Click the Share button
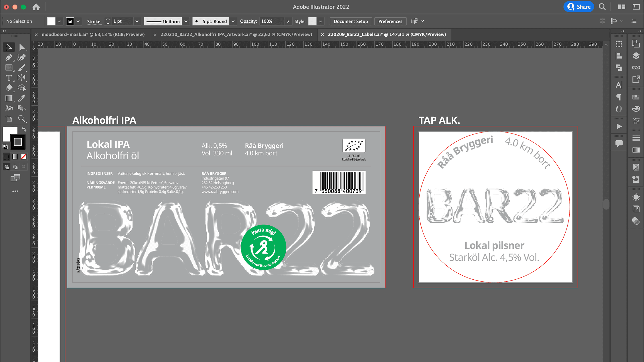 (x=579, y=7)
